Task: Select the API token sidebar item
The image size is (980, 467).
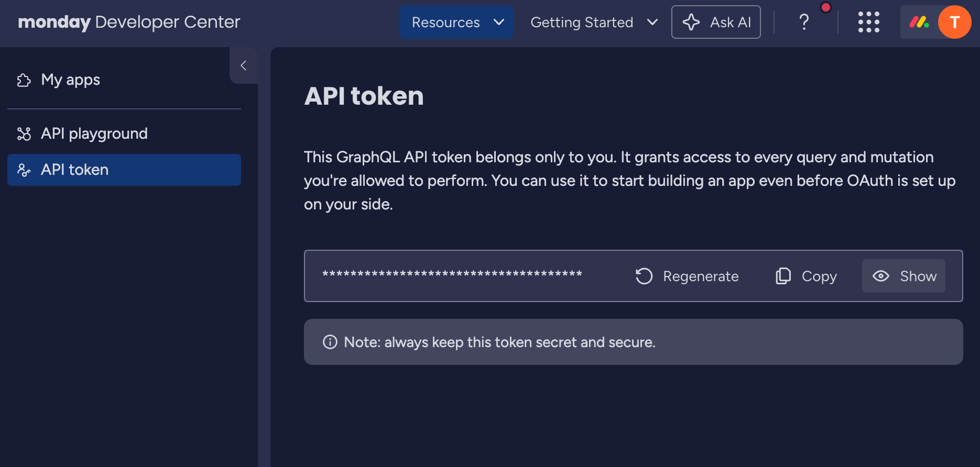Action: point(124,170)
